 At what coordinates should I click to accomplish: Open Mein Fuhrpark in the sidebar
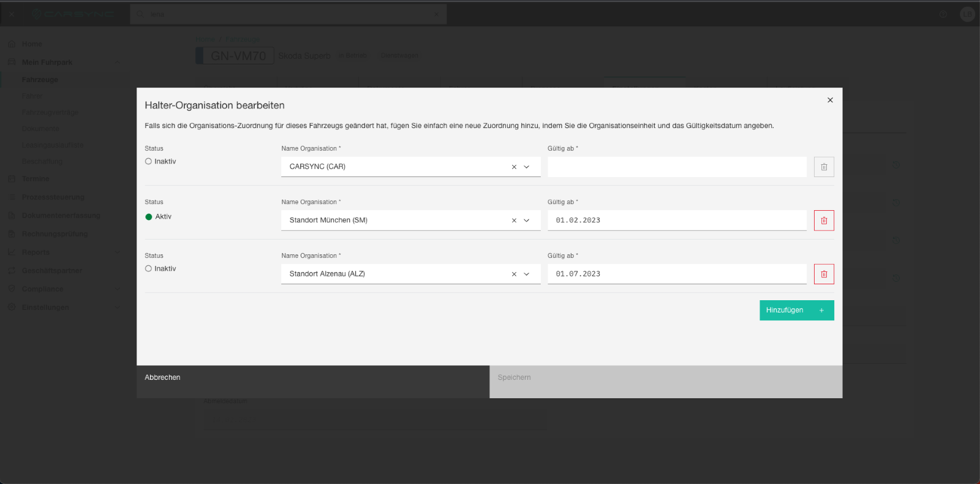tap(47, 62)
